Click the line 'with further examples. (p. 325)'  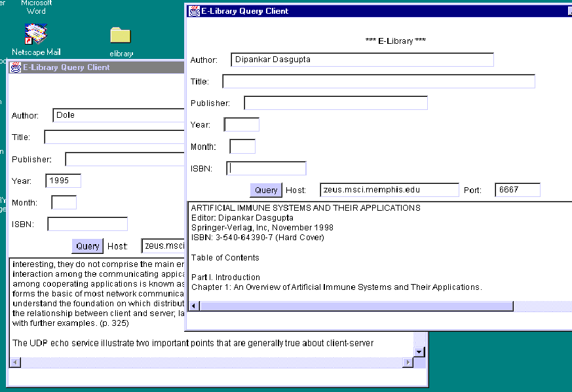coord(70,323)
